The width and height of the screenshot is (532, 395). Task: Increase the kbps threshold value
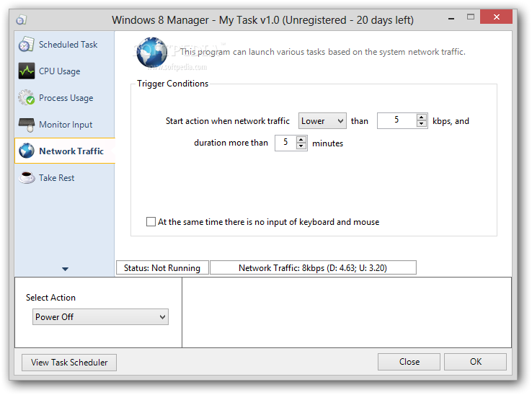pyautogui.click(x=422, y=117)
